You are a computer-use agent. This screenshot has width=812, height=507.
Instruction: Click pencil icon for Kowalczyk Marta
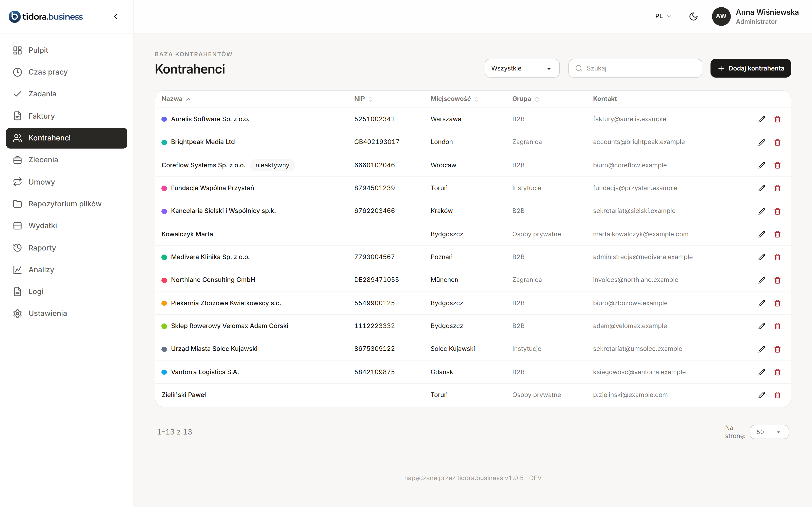[762, 234]
